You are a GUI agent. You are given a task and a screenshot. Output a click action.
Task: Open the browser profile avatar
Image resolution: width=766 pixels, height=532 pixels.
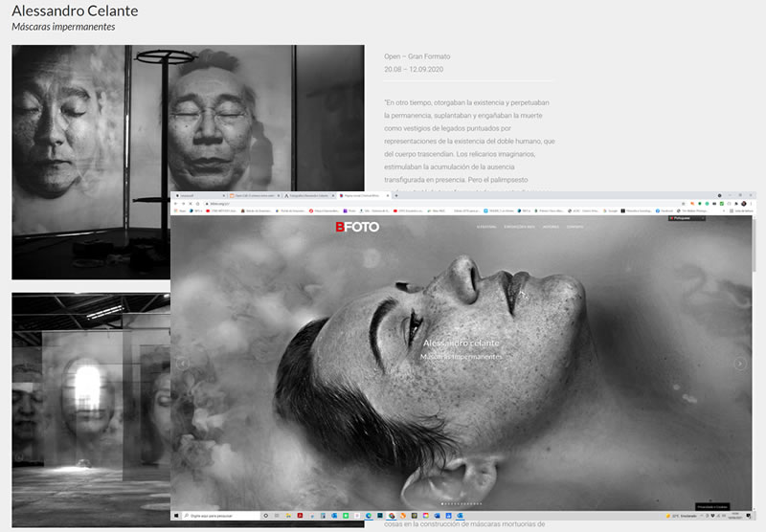coord(744,204)
